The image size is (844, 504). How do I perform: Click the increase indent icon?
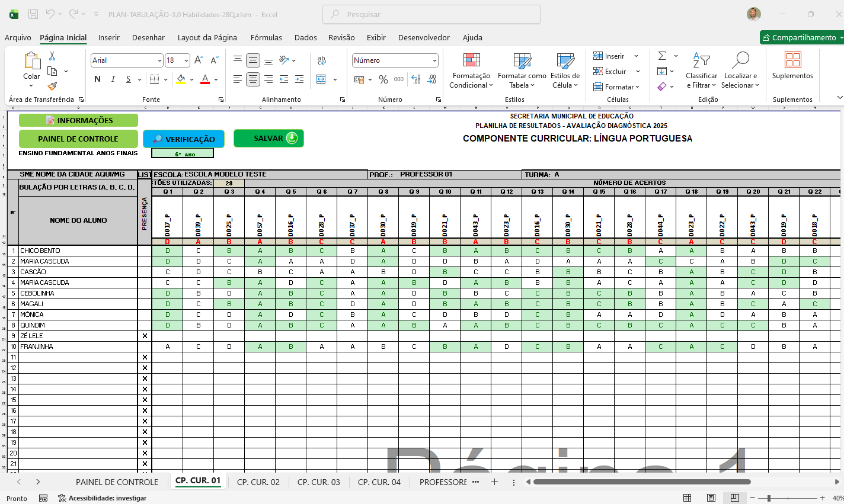click(299, 79)
